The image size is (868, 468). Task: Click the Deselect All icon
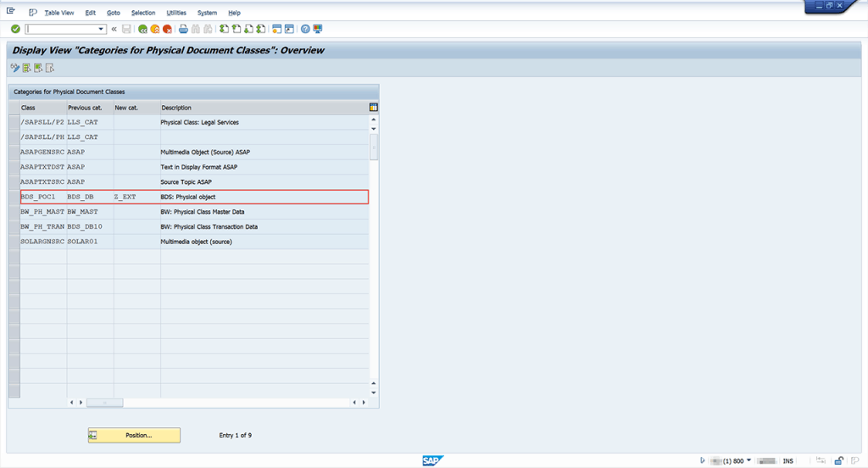[50, 68]
